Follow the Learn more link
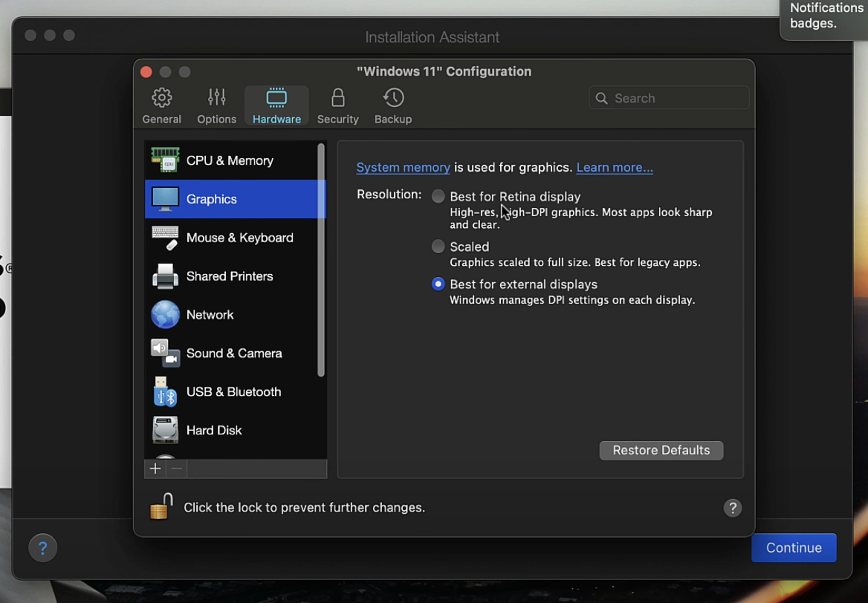The image size is (868, 603). coord(615,168)
